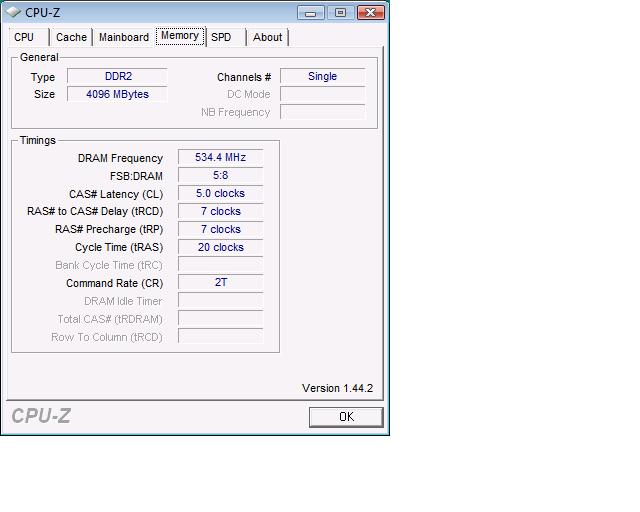The image size is (640, 512).
Task: Click the tRCD value field
Action: 220,211
